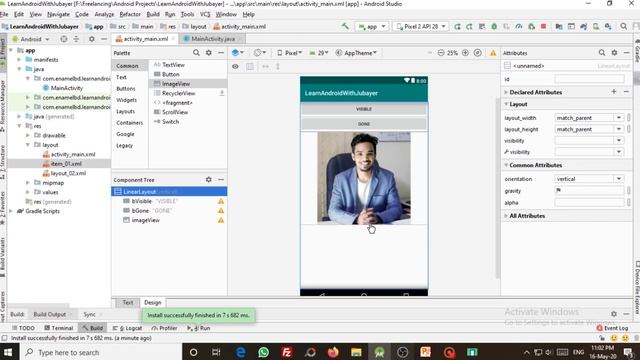The width and height of the screenshot is (640, 360).
Task: Open the Event Log
Action: [612, 328]
